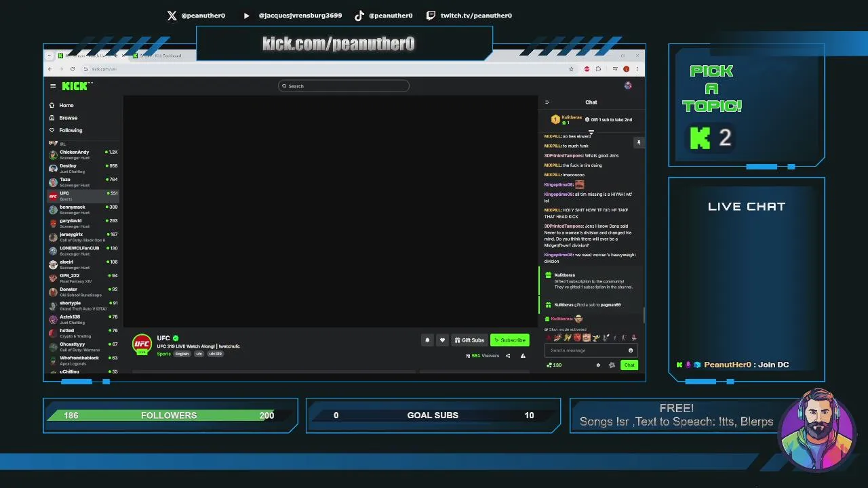Screen dimensions: 868x488
Task: Click the Search field
Action: (x=343, y=86)
